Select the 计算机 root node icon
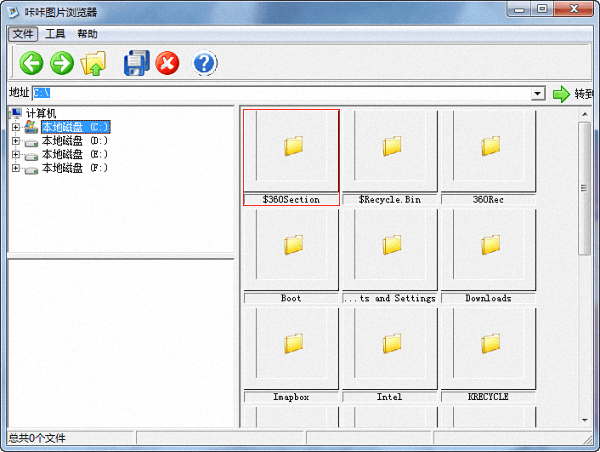 tap(16, 113)
